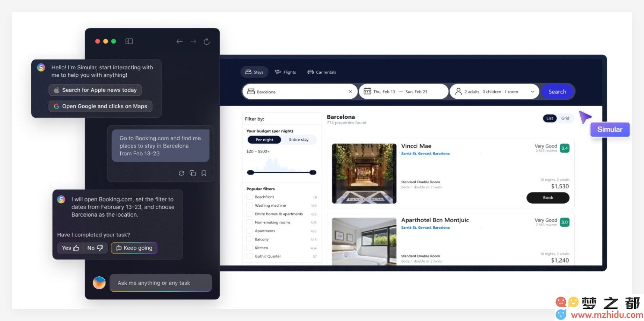
Task: Click the $1,240 price
Action: point(560,261)
